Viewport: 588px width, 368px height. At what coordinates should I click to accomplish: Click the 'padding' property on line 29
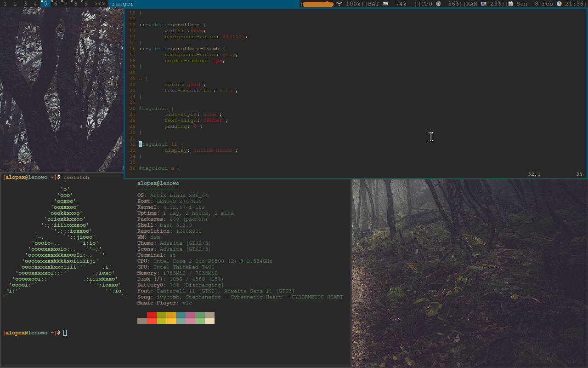click(x=176, y=126)
